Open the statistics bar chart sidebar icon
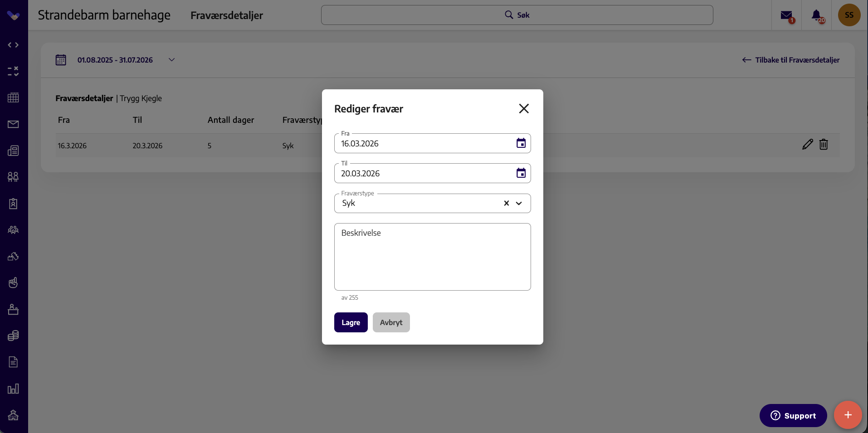Image resolution: width=868 pixels, height=433 pixels. (x=13, y=389)
